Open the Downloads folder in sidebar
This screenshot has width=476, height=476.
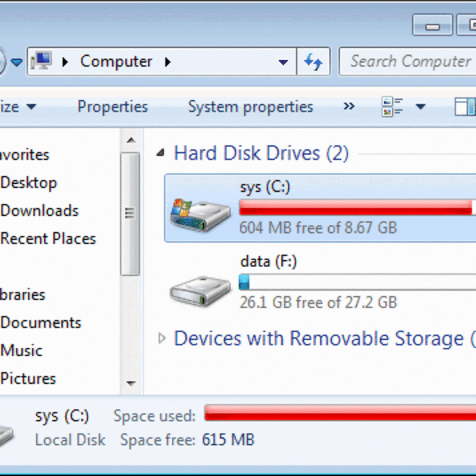pyautogui.click(x=39, y=211)
